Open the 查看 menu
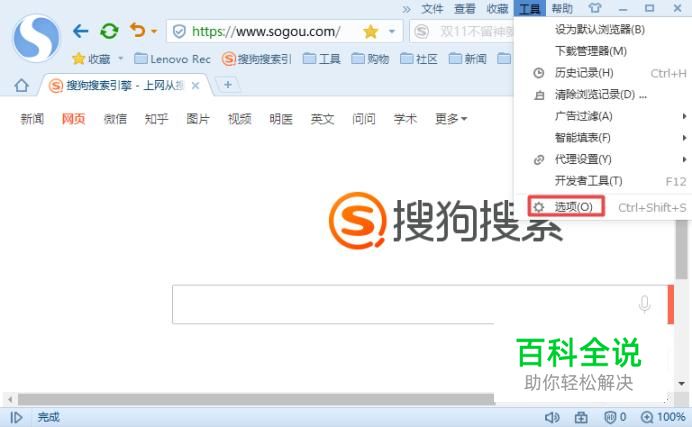The image size is (692, 427). pyautogui.click(x=465, y=9)
